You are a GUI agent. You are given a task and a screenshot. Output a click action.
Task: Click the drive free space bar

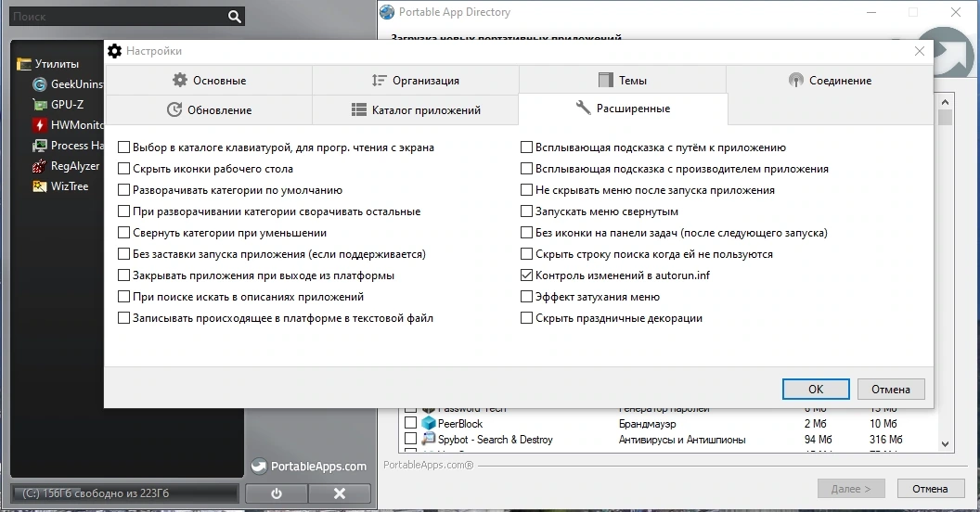tap(124, 493)
